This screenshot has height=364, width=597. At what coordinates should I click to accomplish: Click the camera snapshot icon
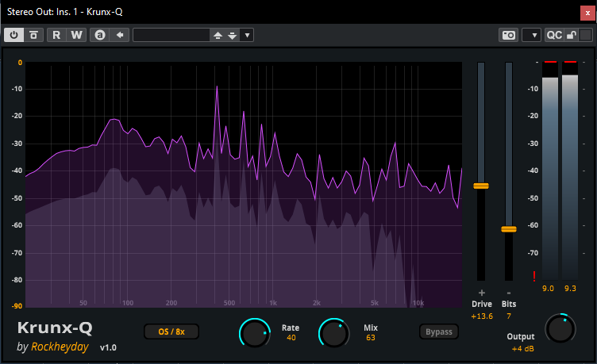[509, 35]
